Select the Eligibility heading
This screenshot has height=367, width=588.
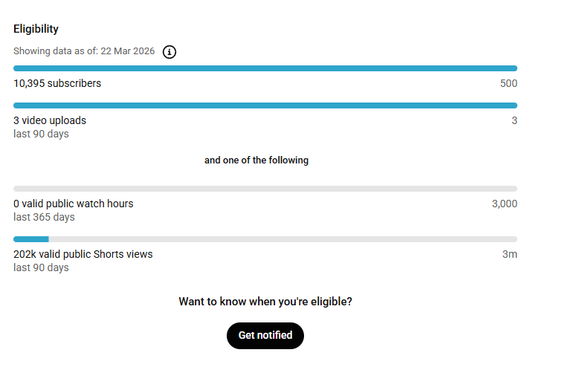[36, 29]
